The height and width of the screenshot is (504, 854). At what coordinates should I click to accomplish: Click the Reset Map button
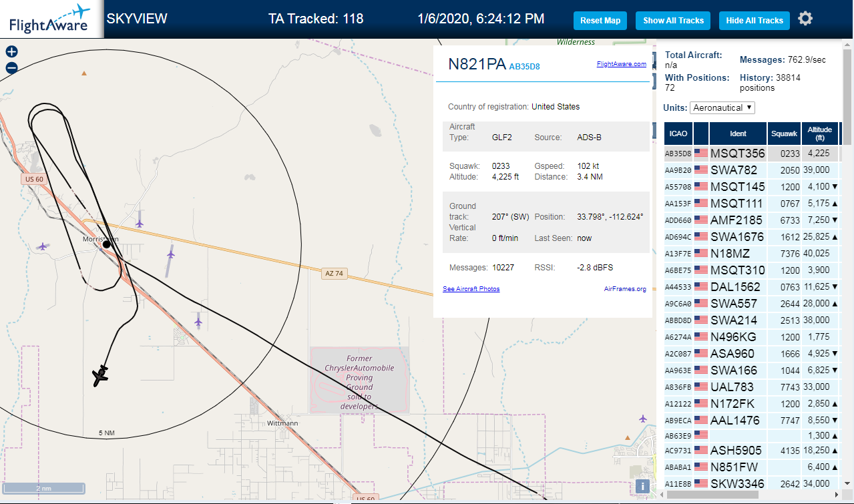coord(600,21)
